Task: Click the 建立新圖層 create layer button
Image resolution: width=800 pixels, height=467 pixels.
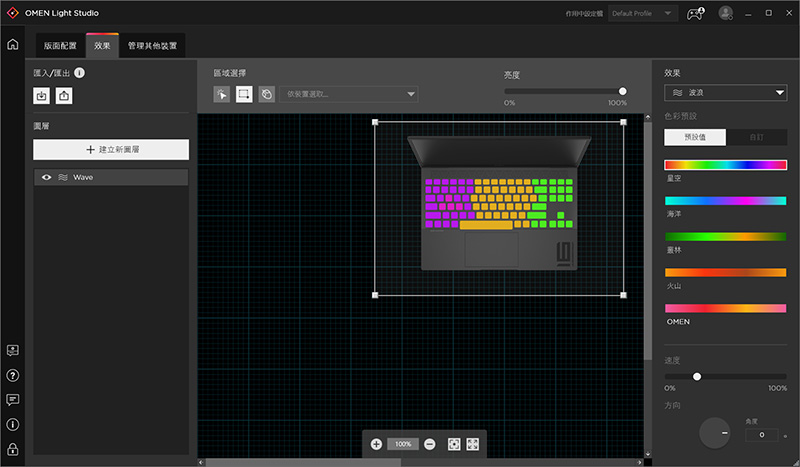Action: pos(111,150)
